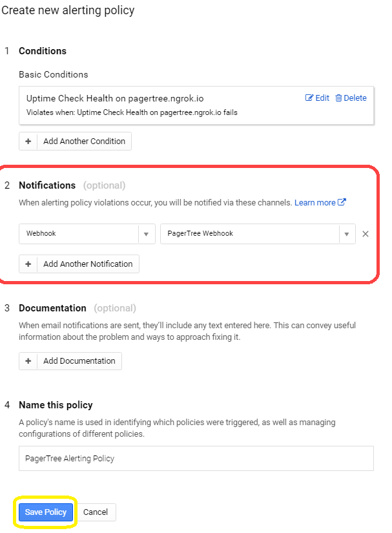Click the trash icon to delete condition
This screenshot has width=392, height=533.
pyautogui.click(x=338, y=98)
